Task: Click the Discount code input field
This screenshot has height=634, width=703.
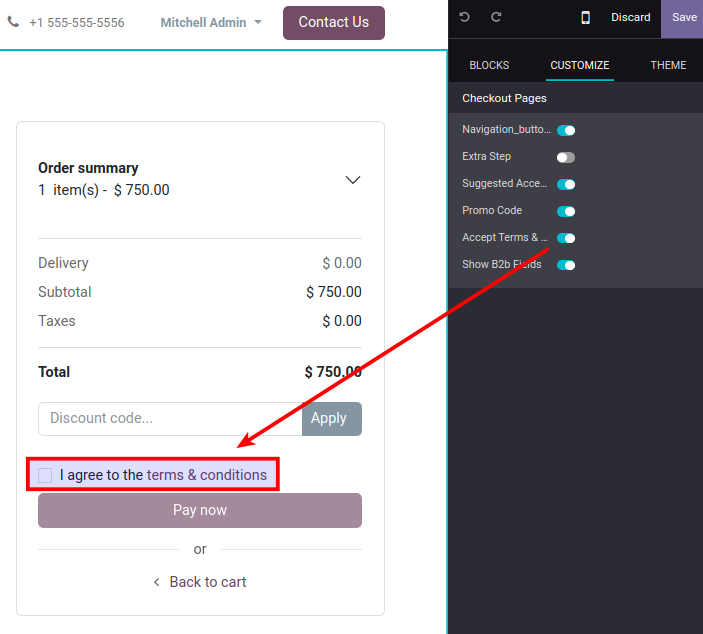Action: (170, 418)
